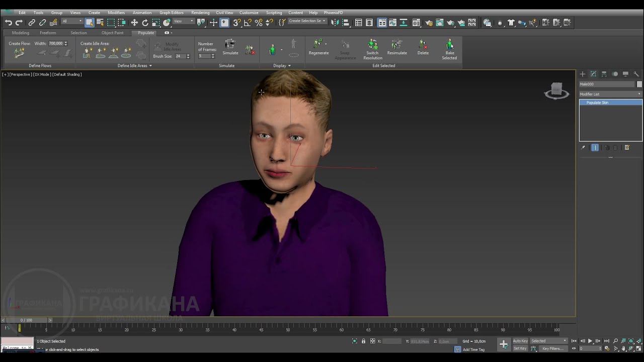Toggle Window/Crossing selection mode
Image resolution: width=644 pixels, height=362 pixels.
[122, 23]
